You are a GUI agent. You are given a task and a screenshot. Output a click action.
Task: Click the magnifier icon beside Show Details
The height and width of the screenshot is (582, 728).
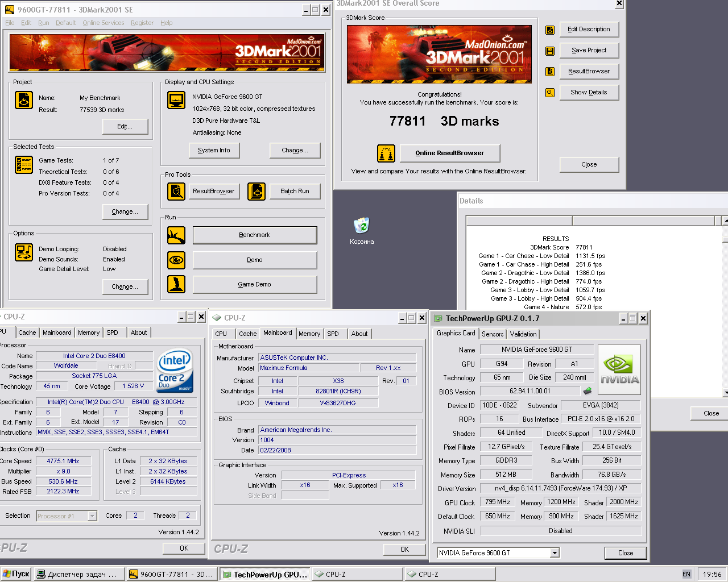[x=549, y=93]
